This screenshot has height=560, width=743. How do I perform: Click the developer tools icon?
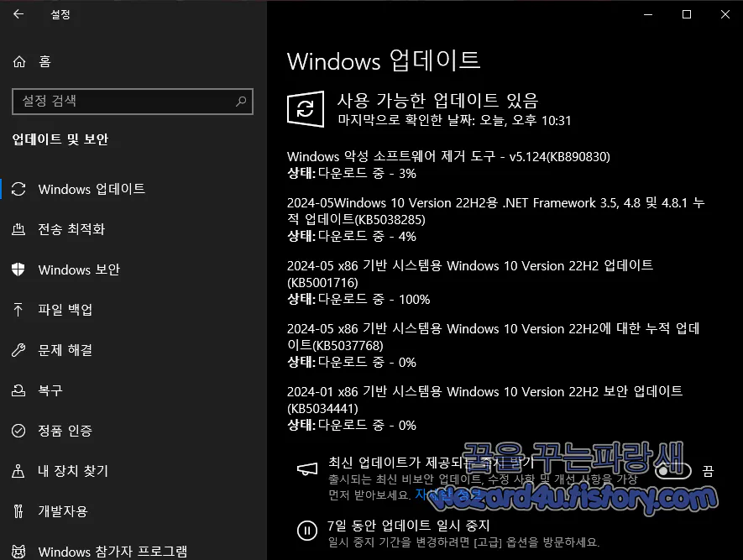(18, 511)
